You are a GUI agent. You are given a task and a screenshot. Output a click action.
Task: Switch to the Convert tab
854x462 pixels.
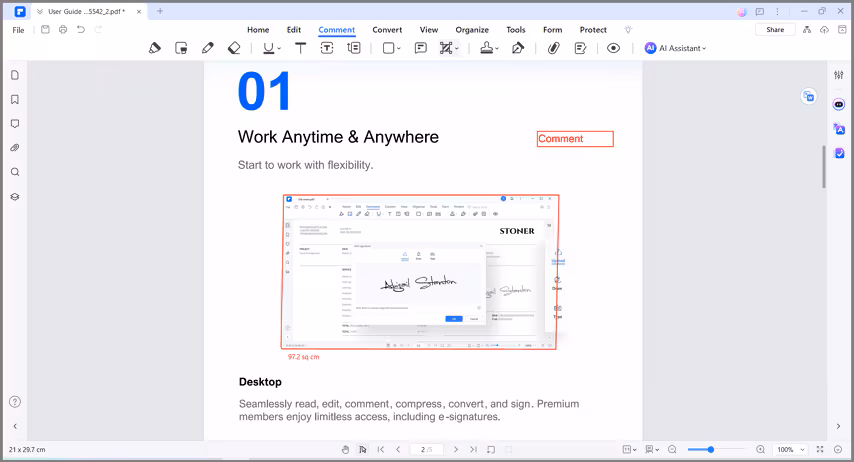(x=387, y=30)
